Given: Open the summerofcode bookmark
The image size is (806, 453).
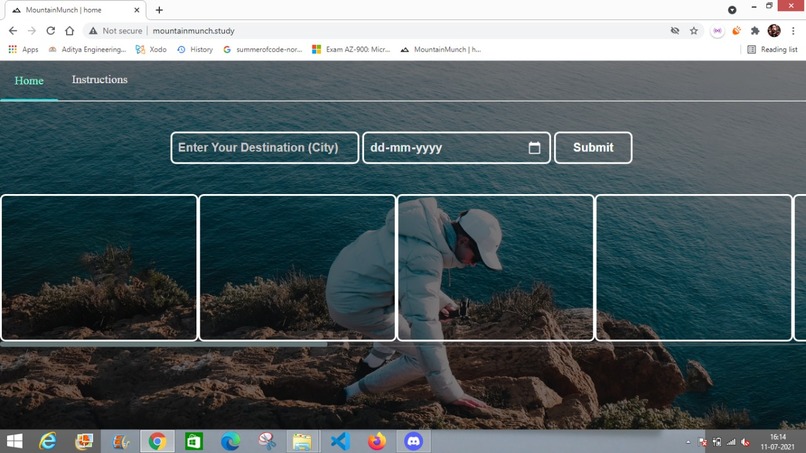Looking at the screenshot, I should pos(263,49).
